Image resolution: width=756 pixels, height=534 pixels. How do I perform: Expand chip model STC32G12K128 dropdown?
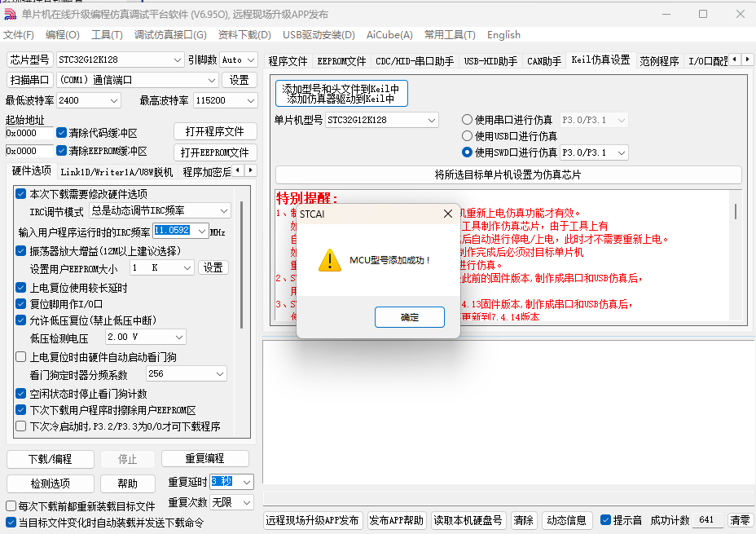177,60
